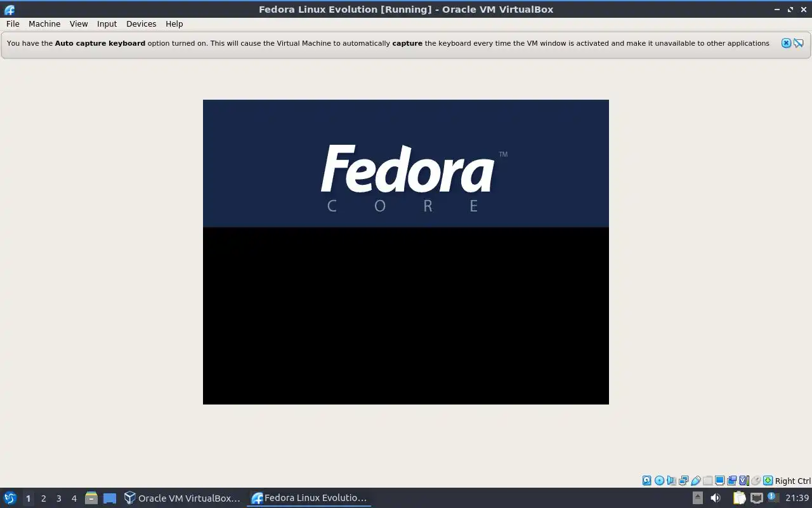This screenshot has width=812, height=508.
Task: Minimize the VirtualBox VM window
Action: pos(778,10)
